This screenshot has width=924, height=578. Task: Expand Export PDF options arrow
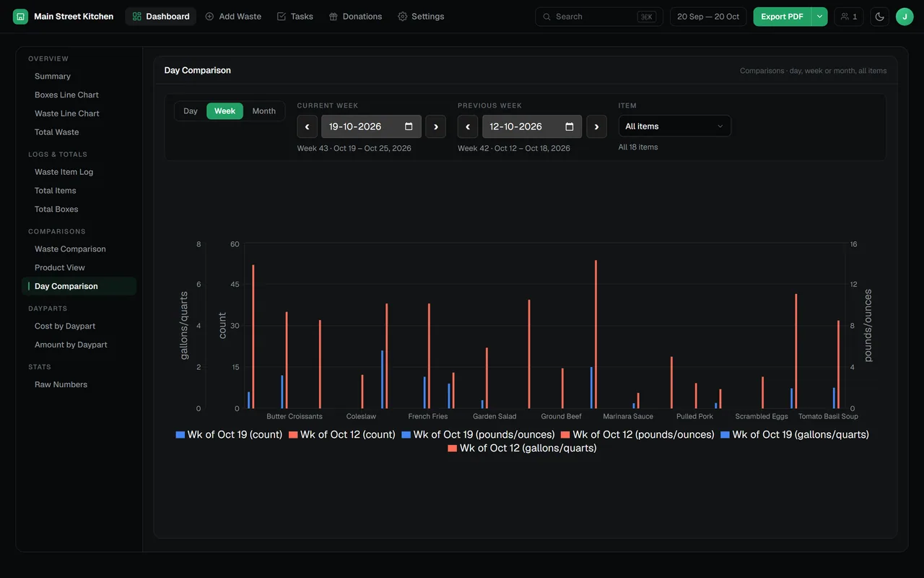coord(819,17)
